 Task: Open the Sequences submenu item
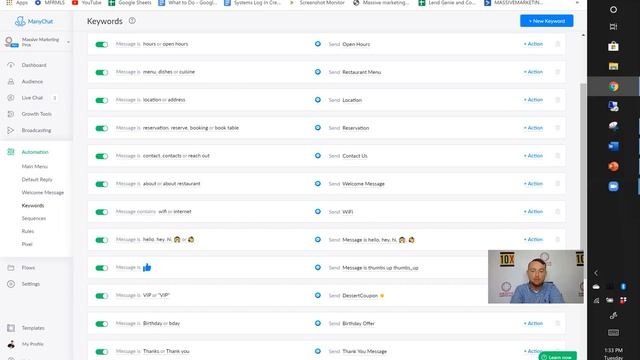(33, 218)
